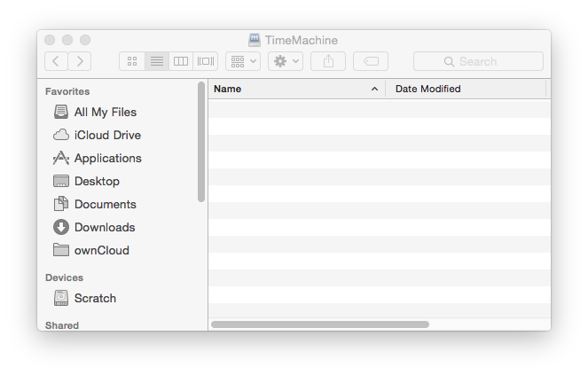
Task: Open All My Files in the sidebar
Action: pos(105,112)
